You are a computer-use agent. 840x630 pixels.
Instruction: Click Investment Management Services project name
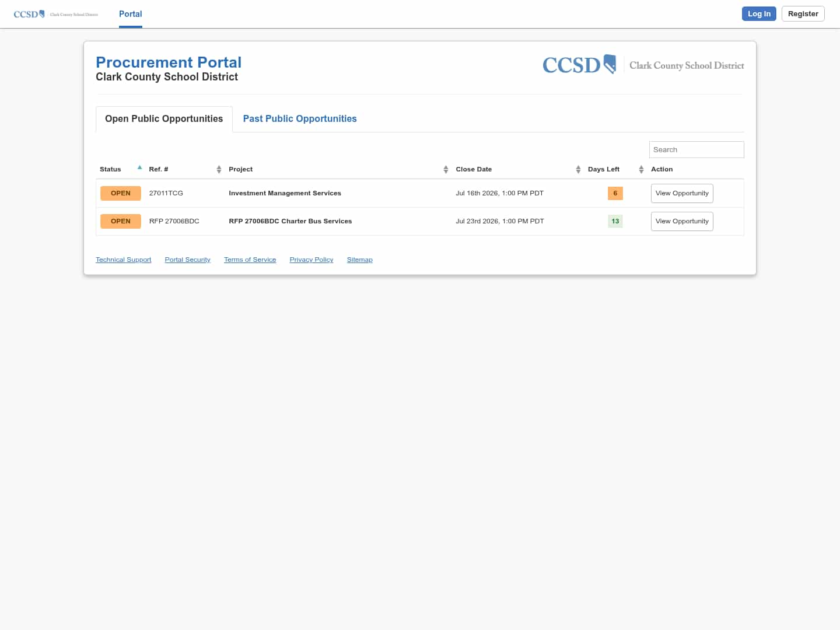(285, 193)
